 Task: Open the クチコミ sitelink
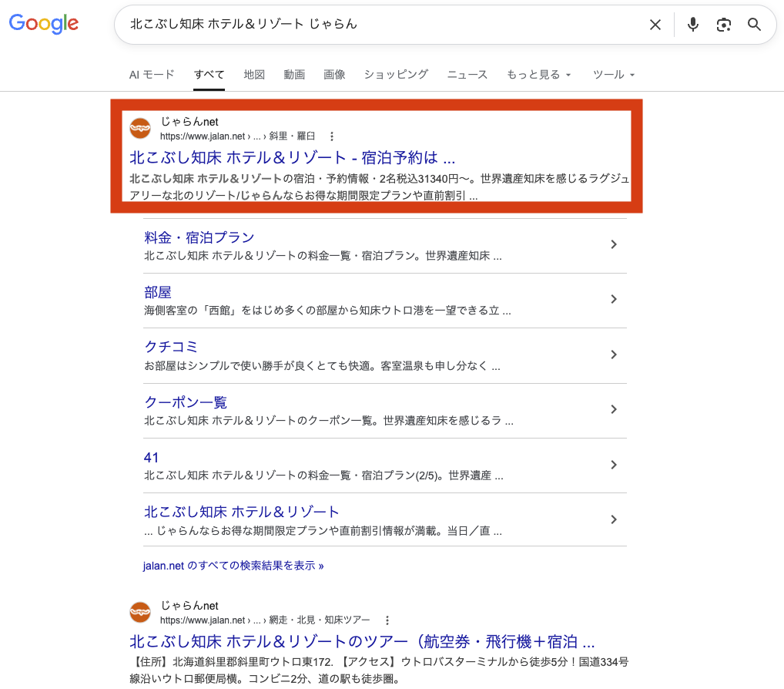pyautogui.click(x=171, y=347)
